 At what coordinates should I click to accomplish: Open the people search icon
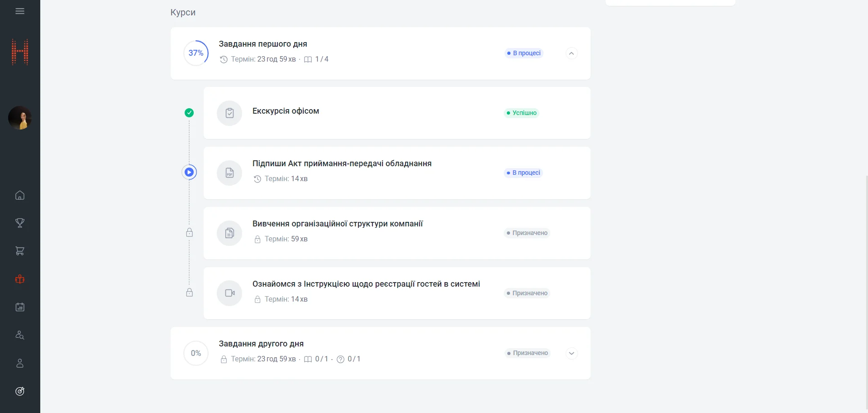[20, 335]
